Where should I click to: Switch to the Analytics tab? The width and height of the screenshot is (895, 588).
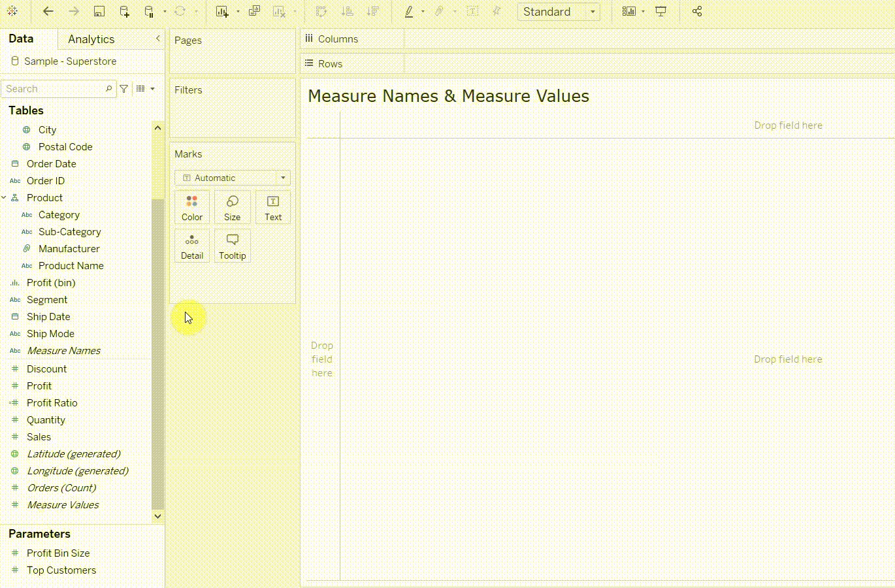[x=91, y=39]
